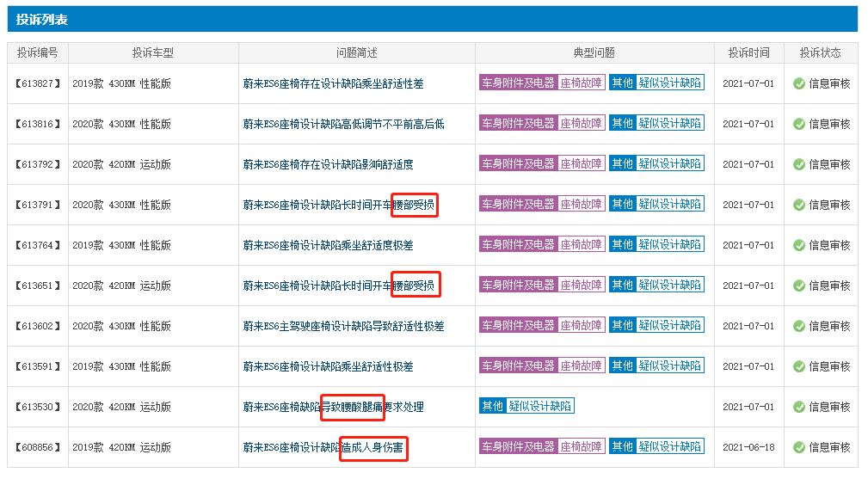Image resolution: width=868 pixels, height=479 pixels.
Task: Click 其他 tag in row 613651
Action: (622, 285)
